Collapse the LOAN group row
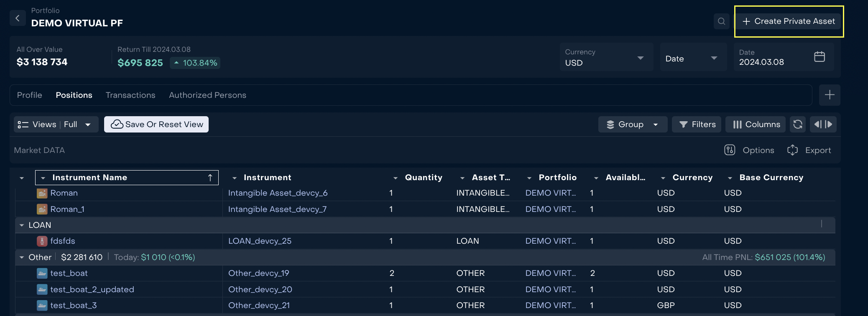Viewport: 868px width, 316px height. (x=22, y=225)
